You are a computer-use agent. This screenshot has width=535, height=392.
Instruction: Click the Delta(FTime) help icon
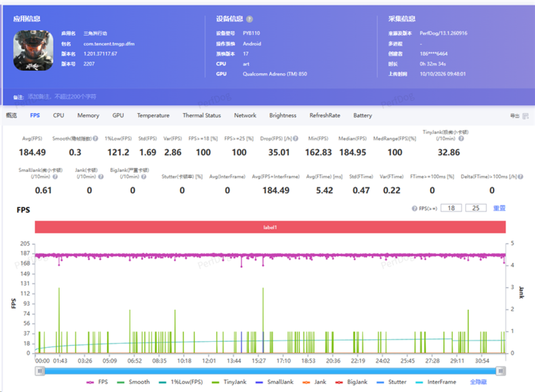click(x=521, y=177)
